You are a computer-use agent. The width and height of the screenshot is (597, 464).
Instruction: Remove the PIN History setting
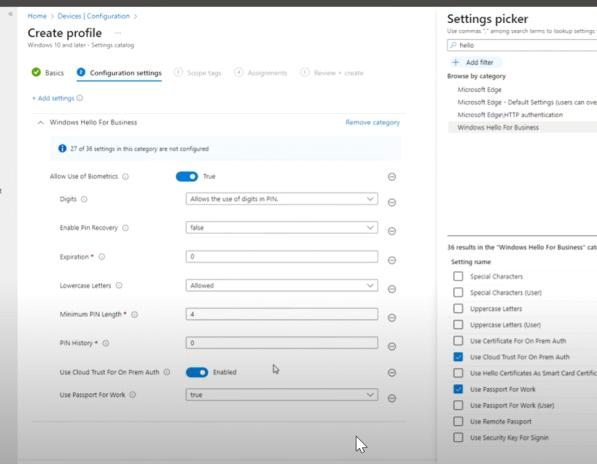pos(392,346)
